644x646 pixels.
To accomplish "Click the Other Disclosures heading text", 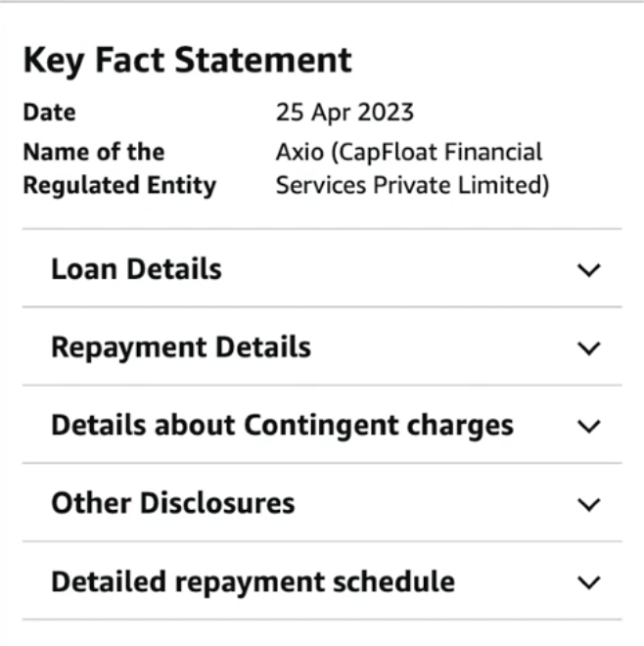I will click(173, 503).
